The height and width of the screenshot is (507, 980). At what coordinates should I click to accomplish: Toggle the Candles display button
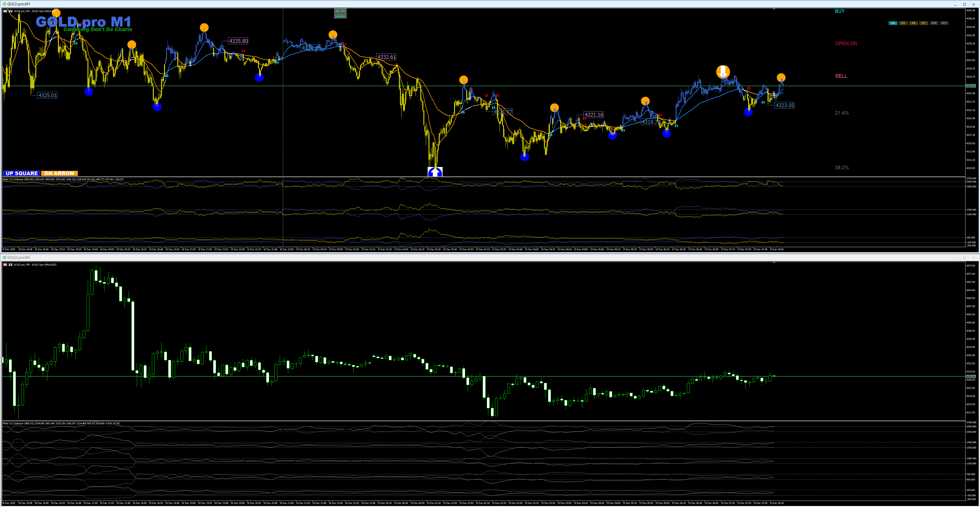coord(340,16)
